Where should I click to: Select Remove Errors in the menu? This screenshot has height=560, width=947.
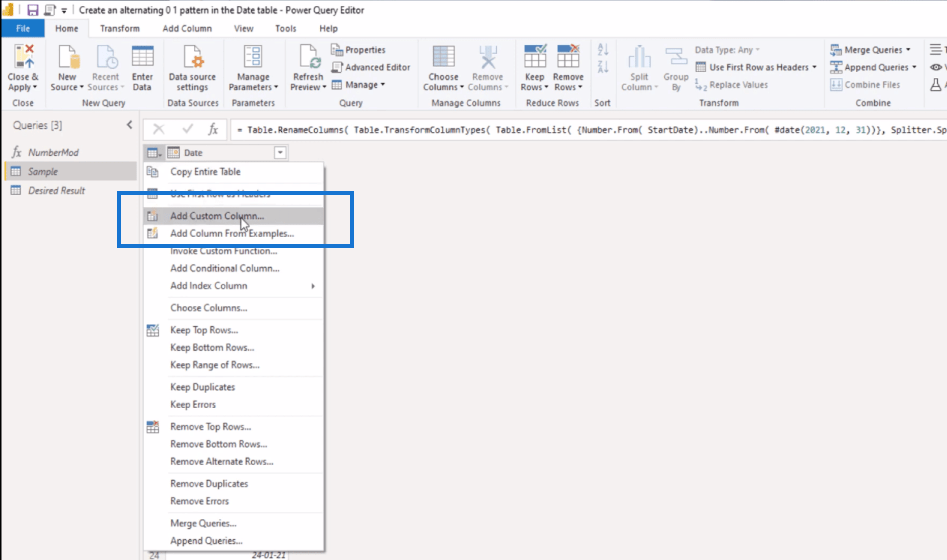[234, 501]
